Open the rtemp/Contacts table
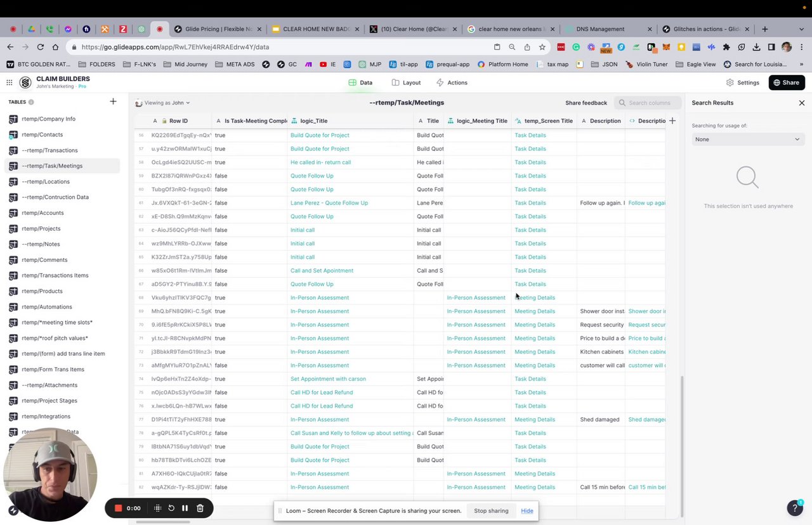The width and height of the screenshot is (812, 525). [62, 134]
